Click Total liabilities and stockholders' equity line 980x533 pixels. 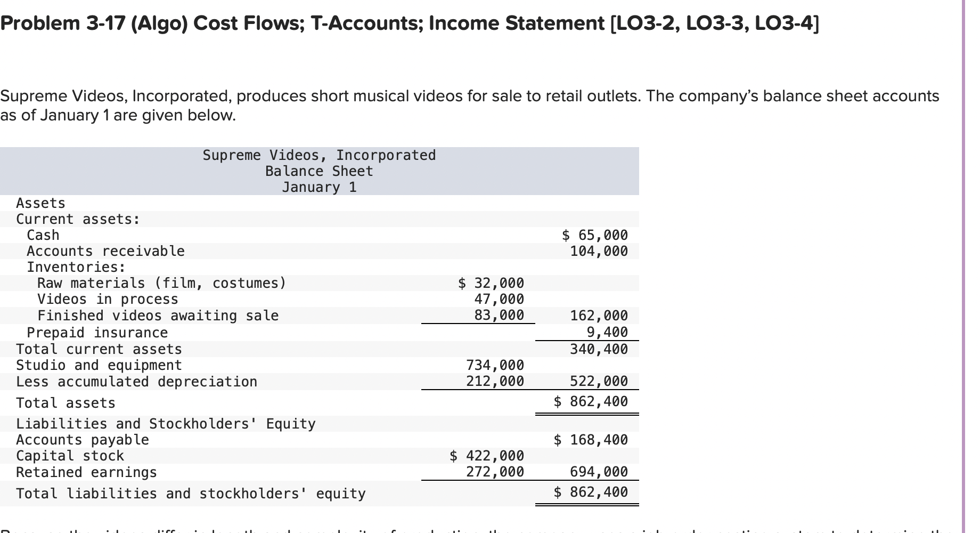click(x=191, y=494)
